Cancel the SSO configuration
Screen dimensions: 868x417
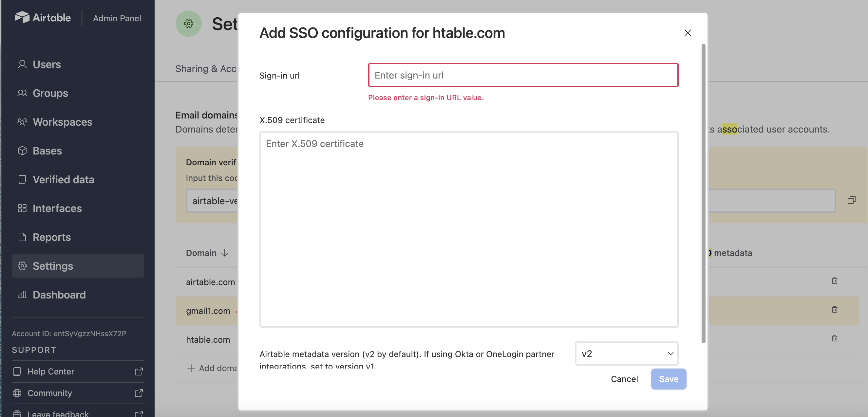point(624,379)
